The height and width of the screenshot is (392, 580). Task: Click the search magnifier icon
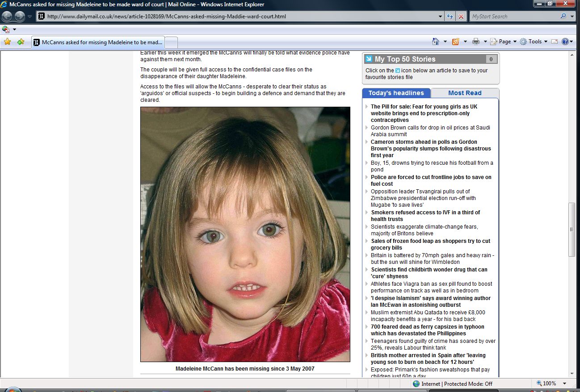563,17
